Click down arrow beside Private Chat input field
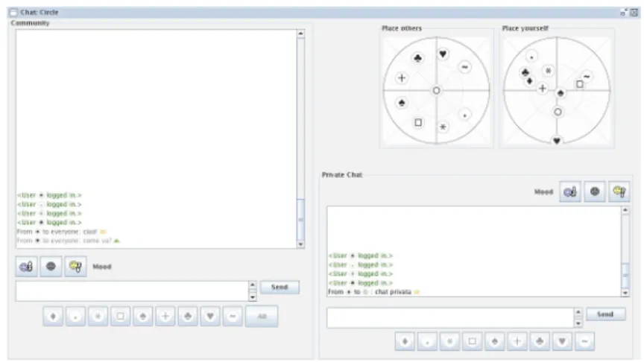644x362 pixels. [578, 324]
